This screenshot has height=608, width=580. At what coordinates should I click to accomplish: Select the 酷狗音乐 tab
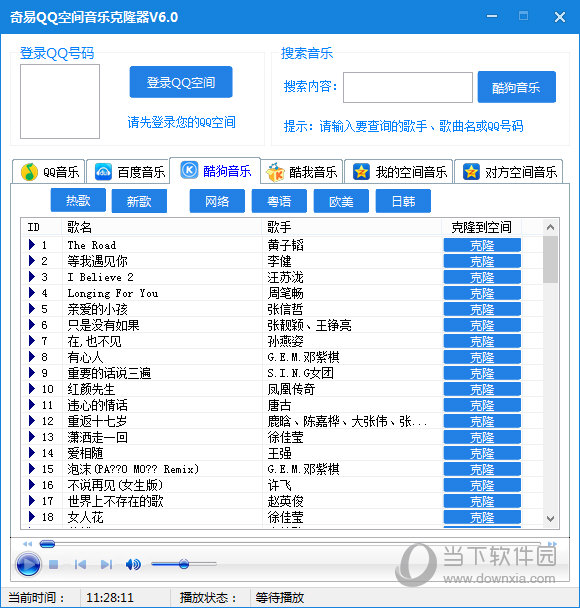[x=216, y=171]
